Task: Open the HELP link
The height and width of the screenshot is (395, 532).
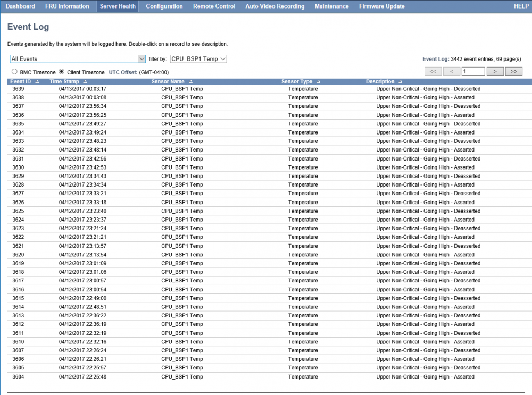Action: (x=521, y=6)
